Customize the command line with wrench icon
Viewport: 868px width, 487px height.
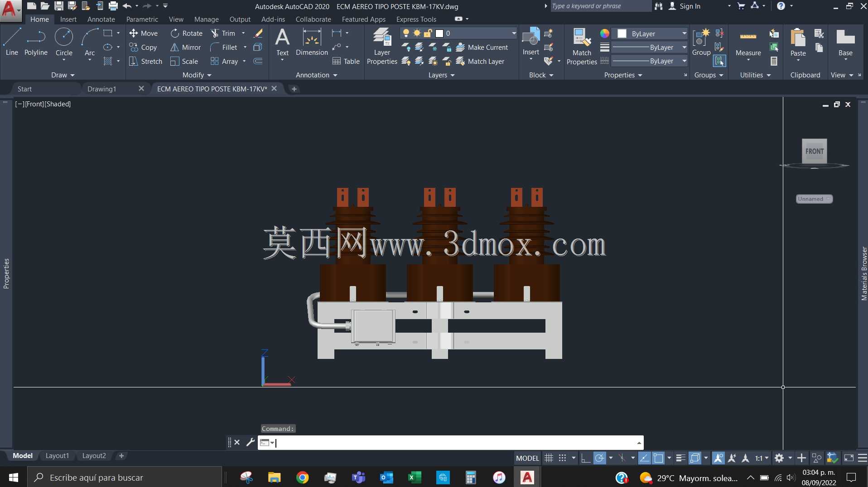250,442
